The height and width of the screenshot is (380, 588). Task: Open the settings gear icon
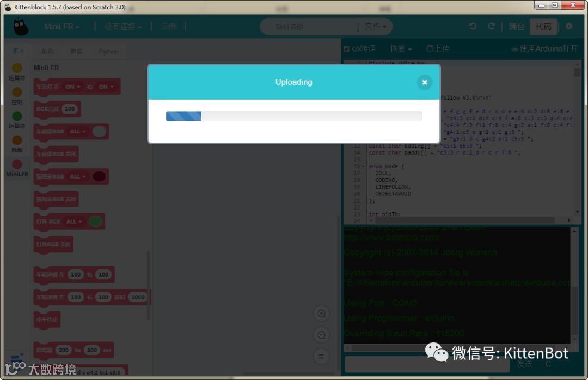[x=569, y=26]
